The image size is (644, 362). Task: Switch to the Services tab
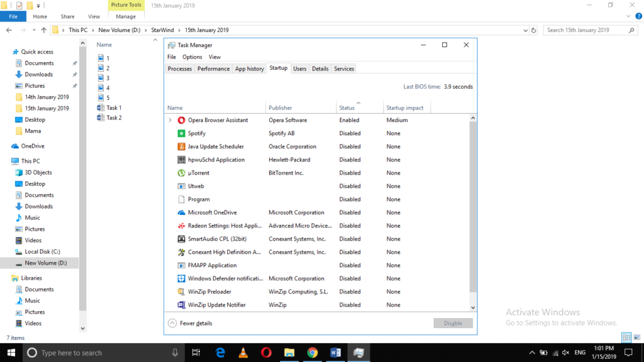coord(344,69)
